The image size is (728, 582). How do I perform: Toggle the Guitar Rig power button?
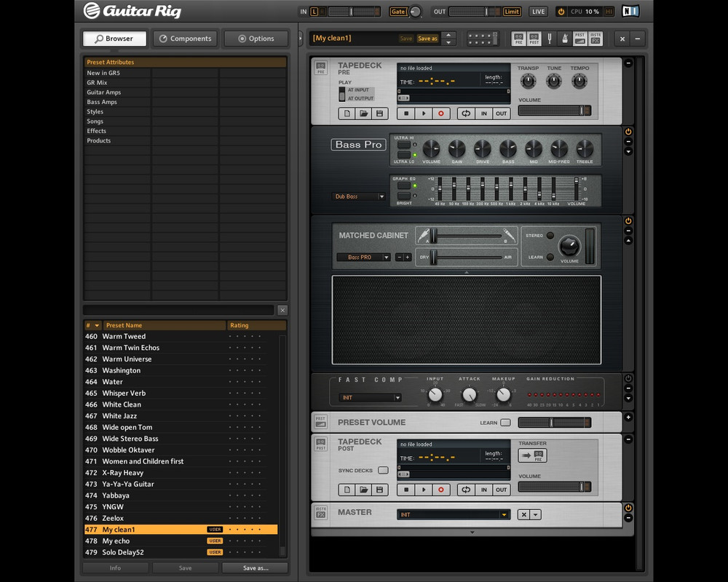(x=561, y=12)
